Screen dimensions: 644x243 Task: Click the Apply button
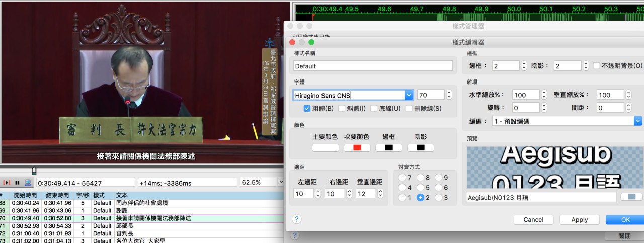[580, 220]
